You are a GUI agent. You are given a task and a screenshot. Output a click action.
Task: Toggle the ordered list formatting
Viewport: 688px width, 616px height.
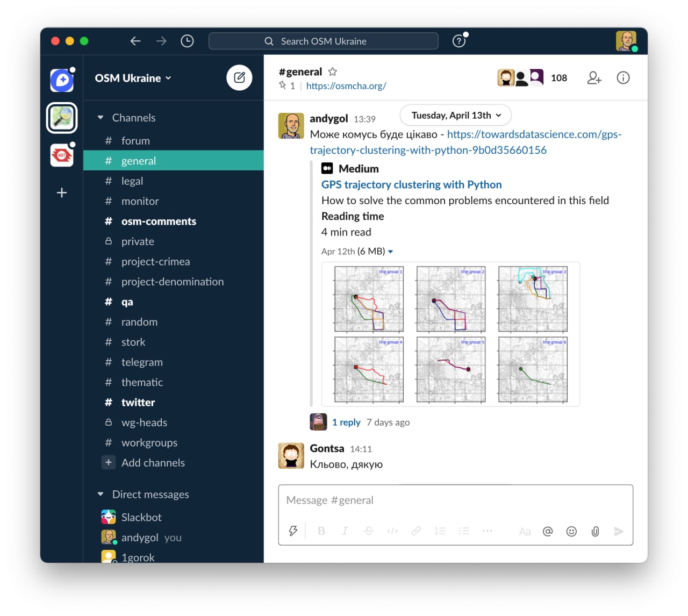(440, 531)
